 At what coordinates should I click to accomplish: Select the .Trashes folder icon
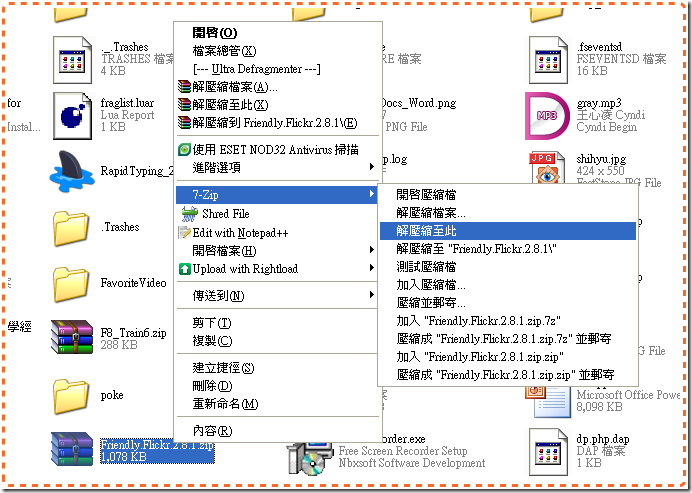point(71,228)
